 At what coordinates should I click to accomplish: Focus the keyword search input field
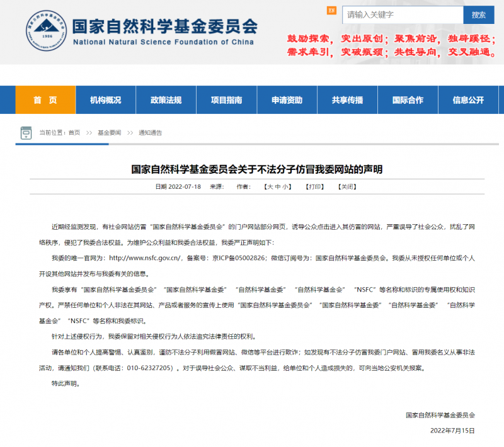coord(403,14)
